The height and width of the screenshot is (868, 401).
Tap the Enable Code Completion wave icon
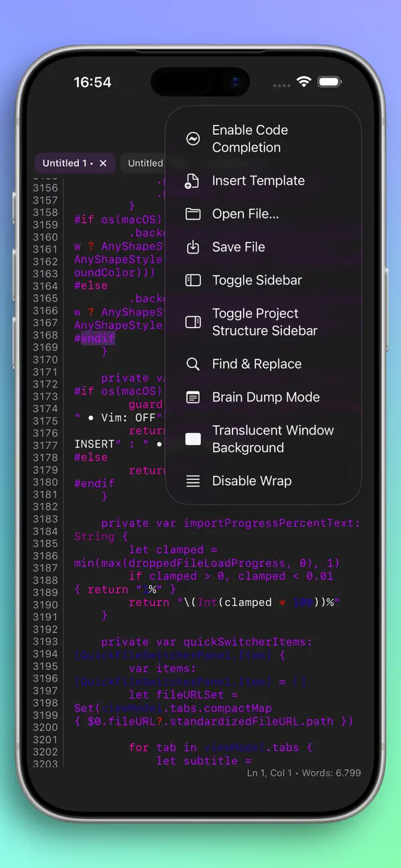192,138
